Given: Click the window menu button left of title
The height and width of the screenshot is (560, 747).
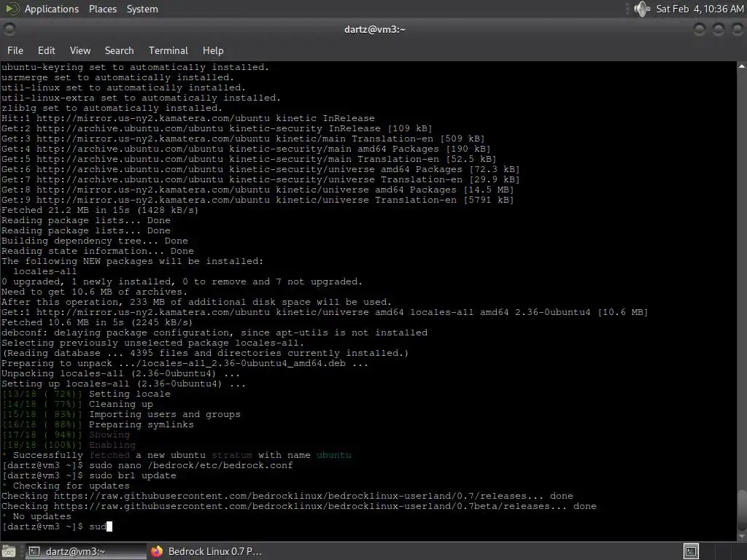Looking at the screenshot, I should (9, 29).
